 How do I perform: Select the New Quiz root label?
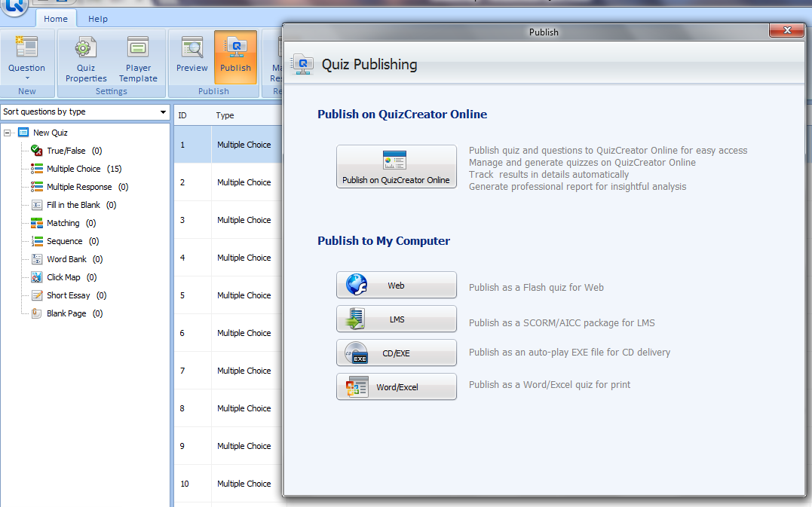(51, 133)
